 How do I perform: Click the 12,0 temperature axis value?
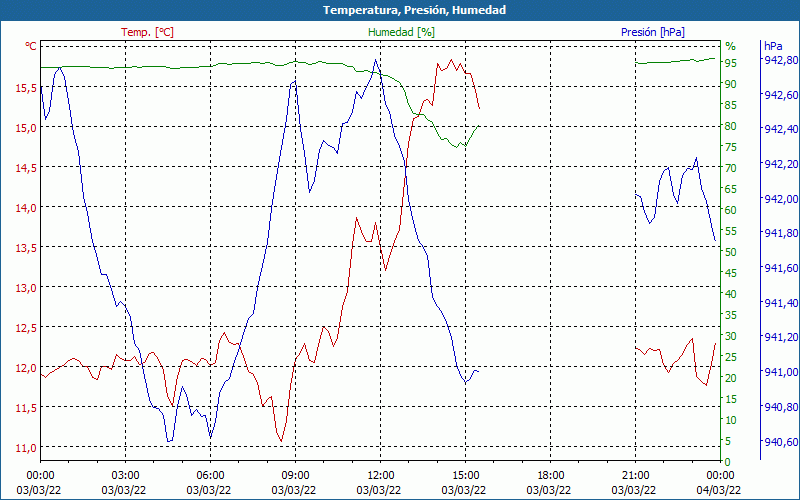tap(26, 368)
